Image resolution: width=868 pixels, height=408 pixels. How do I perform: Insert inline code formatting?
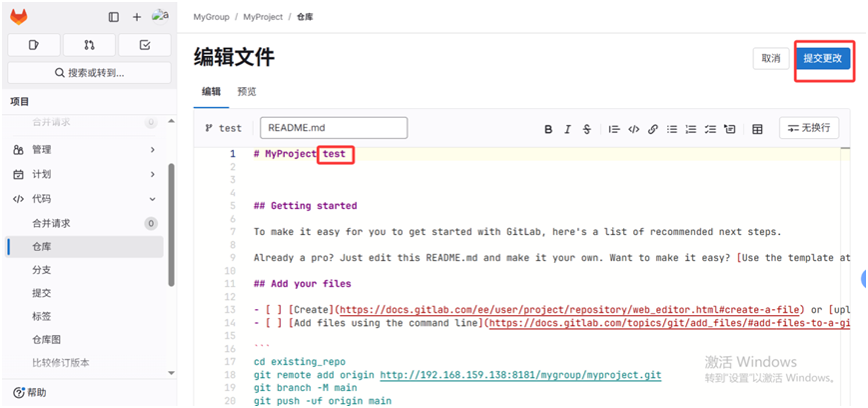tap(634, 129)
